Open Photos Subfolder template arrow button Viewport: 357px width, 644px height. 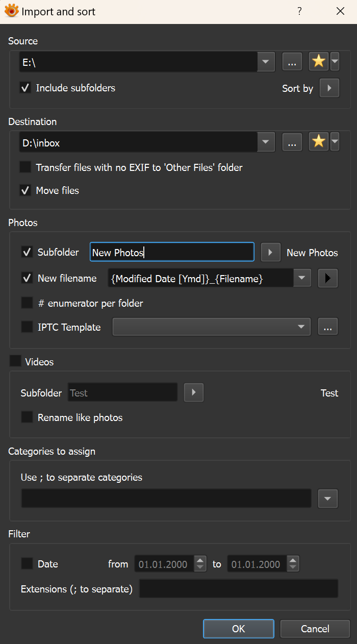271,252
